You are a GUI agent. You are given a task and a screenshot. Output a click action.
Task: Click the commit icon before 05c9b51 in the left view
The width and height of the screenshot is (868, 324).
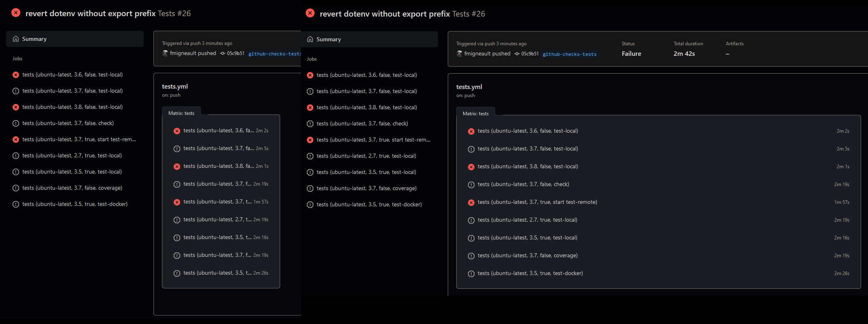(x=223, y=53)
